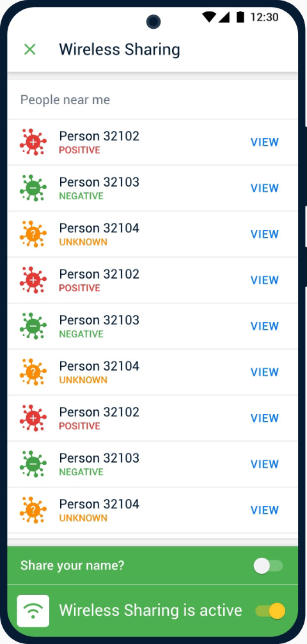
Task: View the second Person 32102 entry
Action: click(x=265, y=280)
